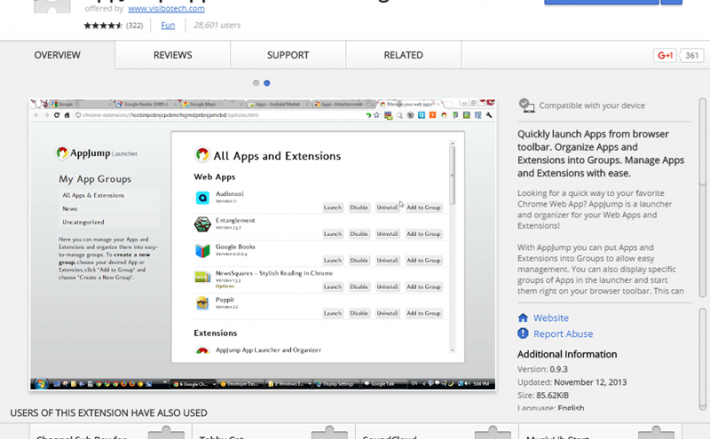The height and width of the screenshot is (439, 710).
Task: Open the Fun category link
Action: coord(168,25)
